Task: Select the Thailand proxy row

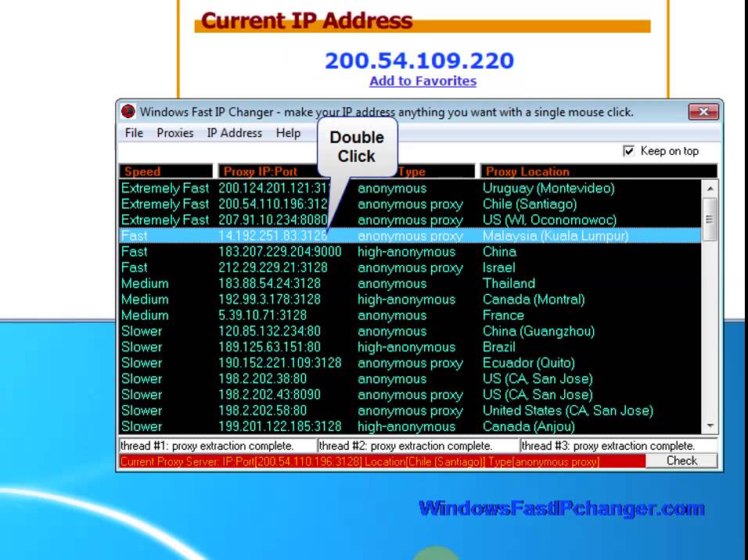Action: click(x=410, y=283)
